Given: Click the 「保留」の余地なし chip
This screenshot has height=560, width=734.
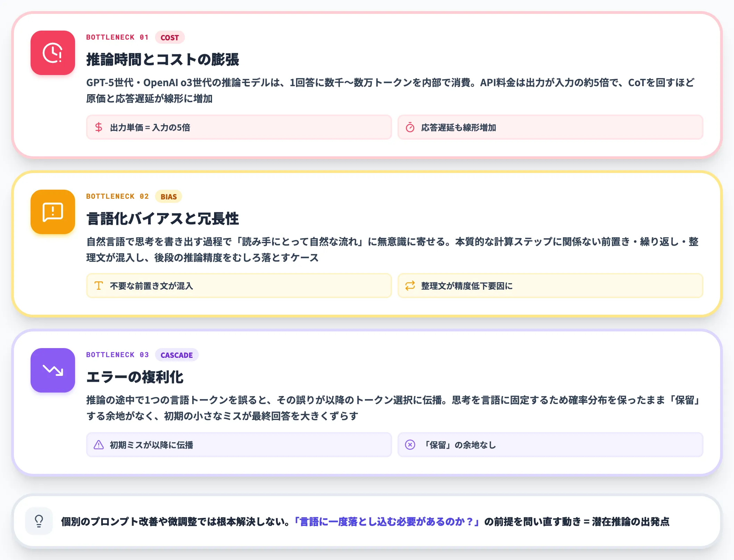Looking at the screenshot, I should tap(550, 445).
